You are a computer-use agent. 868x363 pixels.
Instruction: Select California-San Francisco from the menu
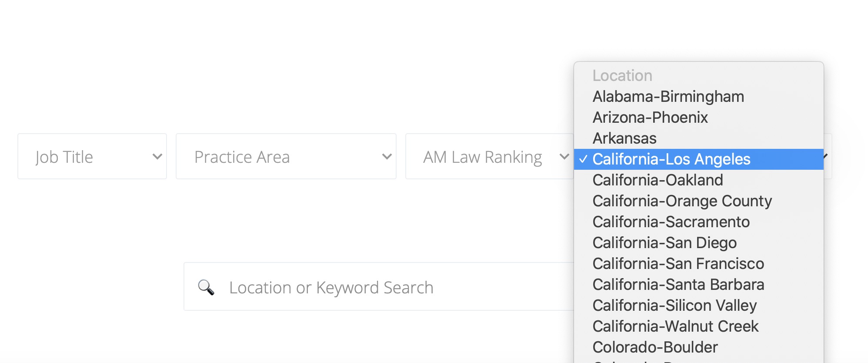pos(678,264)
